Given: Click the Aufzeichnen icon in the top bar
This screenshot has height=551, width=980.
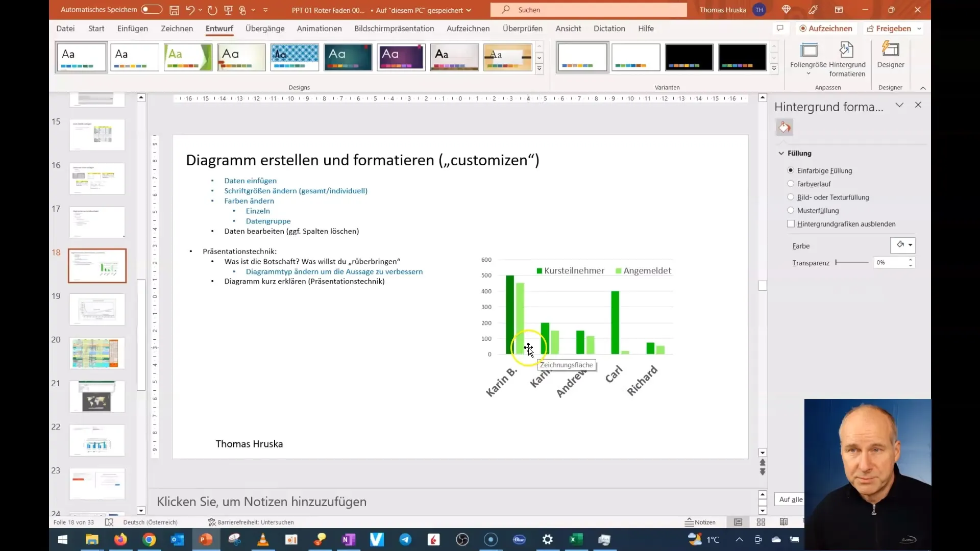Looking at the screenshot, I should [x=826, y=28].
